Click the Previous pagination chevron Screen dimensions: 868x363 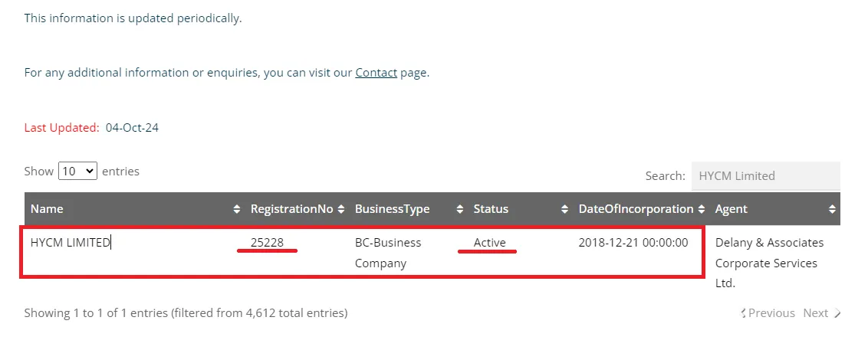(x=744, y=313)
